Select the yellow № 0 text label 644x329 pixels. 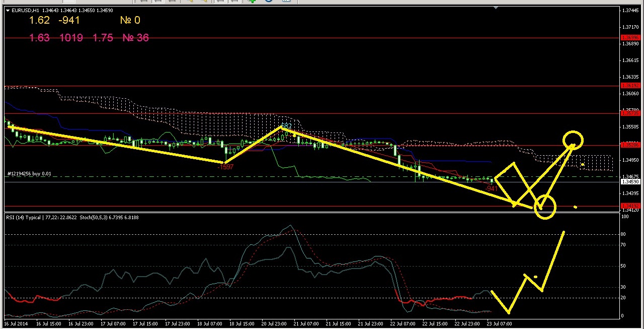tap(130, 21)
